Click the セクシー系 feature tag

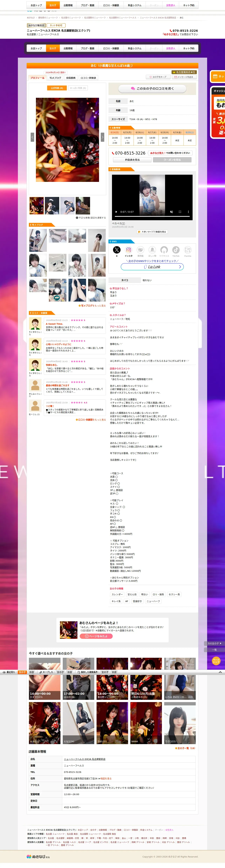175,595
